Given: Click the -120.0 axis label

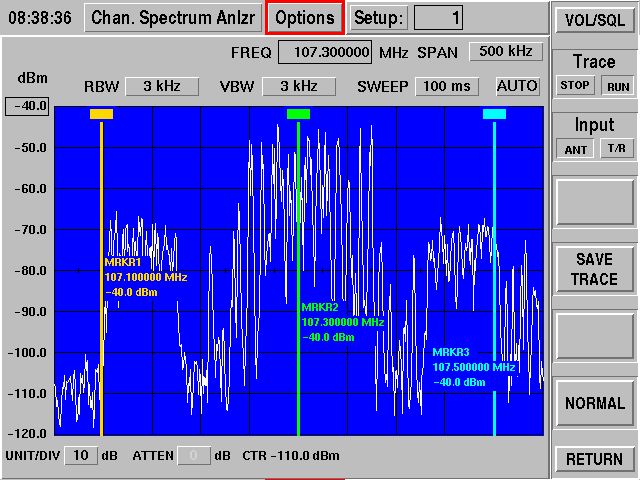Looking at the screenshot, I should tap(27, 433).
